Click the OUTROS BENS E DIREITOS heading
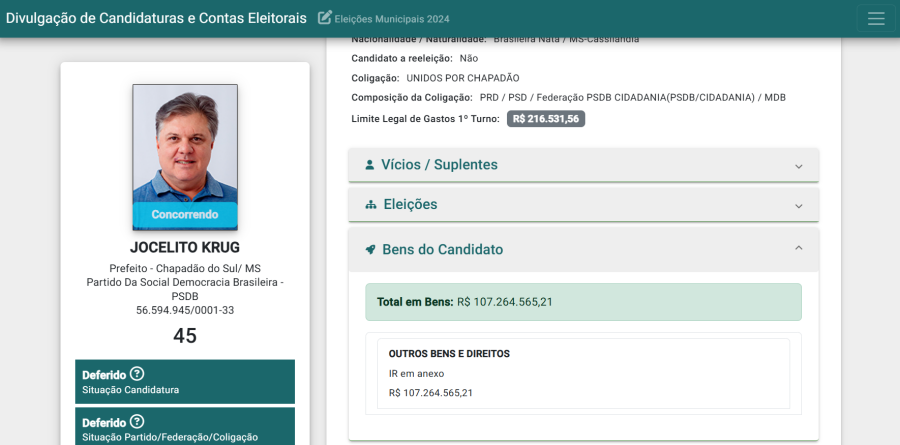This screenshot has width=900, height=445. point(449,354)
